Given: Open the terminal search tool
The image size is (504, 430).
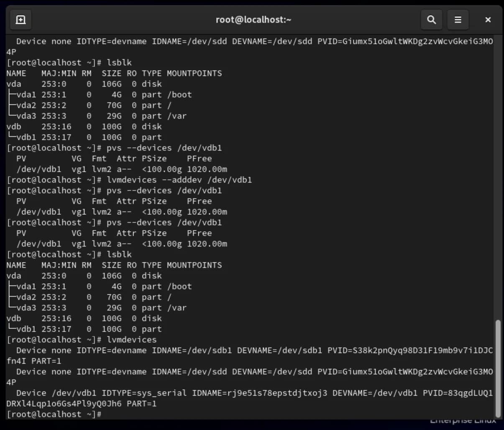Looking at the screenshot, I should [431, 19].
